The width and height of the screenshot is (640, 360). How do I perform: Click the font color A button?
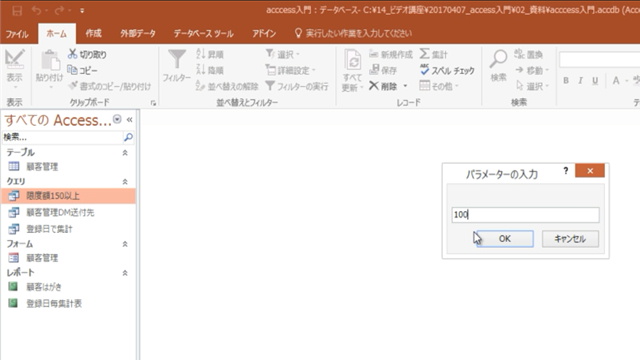[x=616, y=80]
